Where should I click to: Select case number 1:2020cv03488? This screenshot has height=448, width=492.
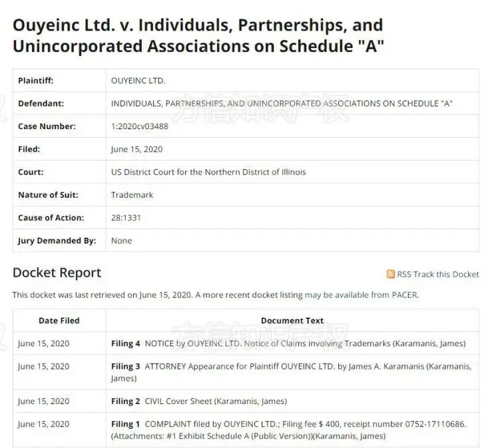point(140,126)
